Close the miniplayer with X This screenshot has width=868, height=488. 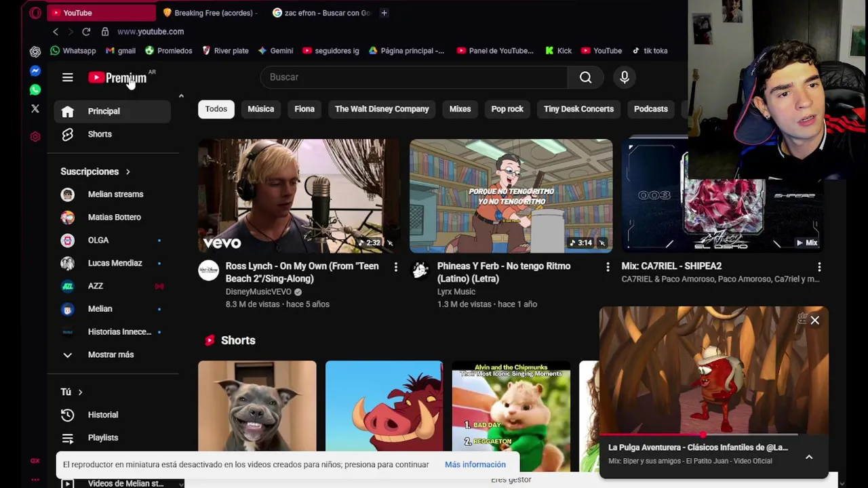click(x=814, y=321)
